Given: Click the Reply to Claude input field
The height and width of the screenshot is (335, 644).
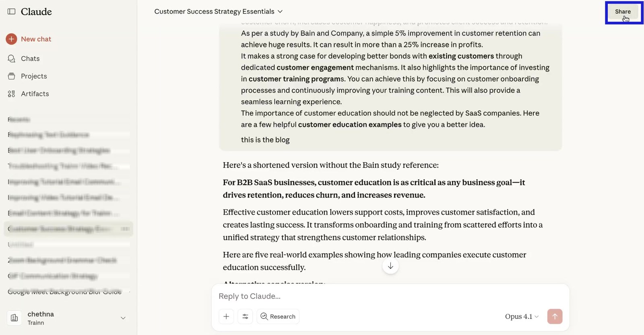Looking at the screenshot, I should pyautogui.click(x=390, y=296).
